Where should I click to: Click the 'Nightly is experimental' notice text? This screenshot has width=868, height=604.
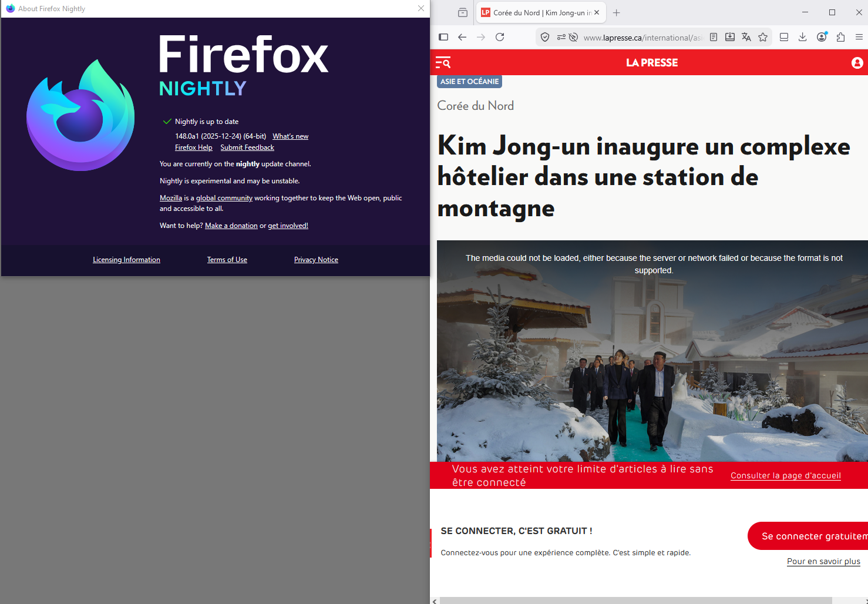point(230,181)
